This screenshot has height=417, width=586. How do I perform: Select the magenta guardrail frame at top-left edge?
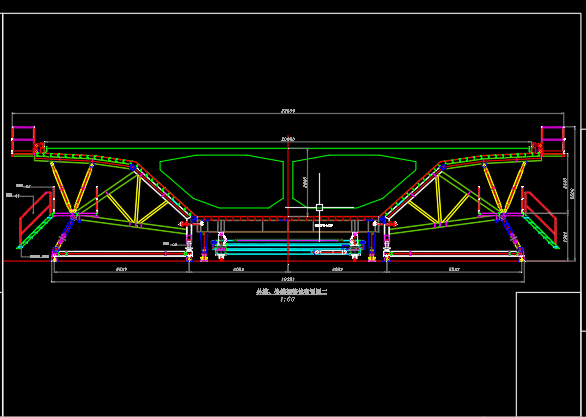point(23,140)
